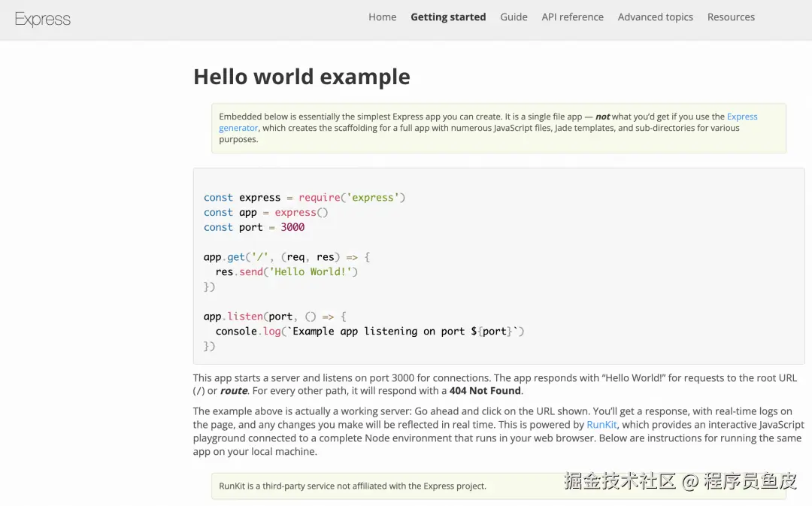Open the RunKit link in the paragraph

[x=601, y=425]
